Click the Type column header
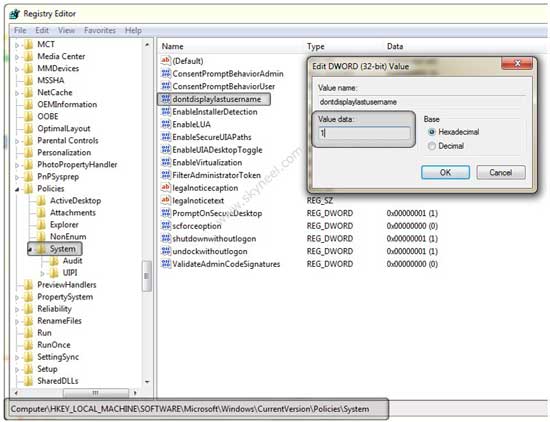The image size is (550, 422). pos(316,46)
